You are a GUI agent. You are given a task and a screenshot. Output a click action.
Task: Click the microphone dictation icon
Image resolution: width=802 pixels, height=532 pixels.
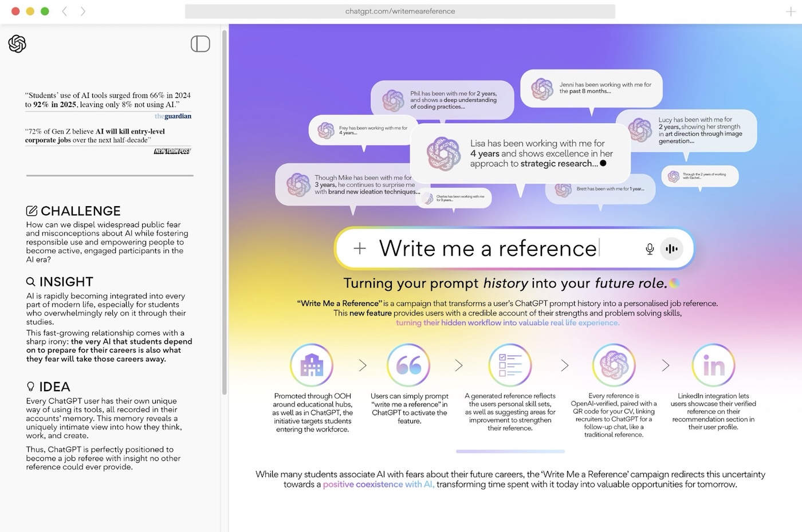pyautogui.click(x=650, y=249)
